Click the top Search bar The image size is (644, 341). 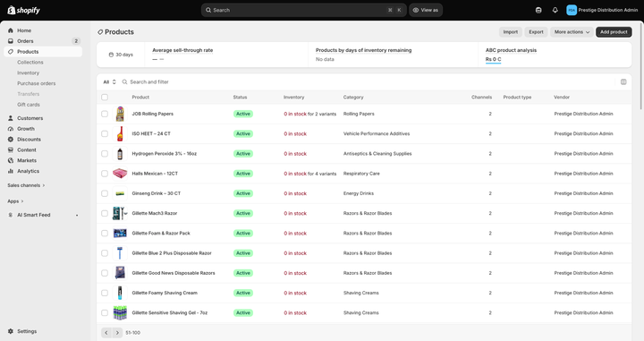pyautogui.click(x=304, y=10)
